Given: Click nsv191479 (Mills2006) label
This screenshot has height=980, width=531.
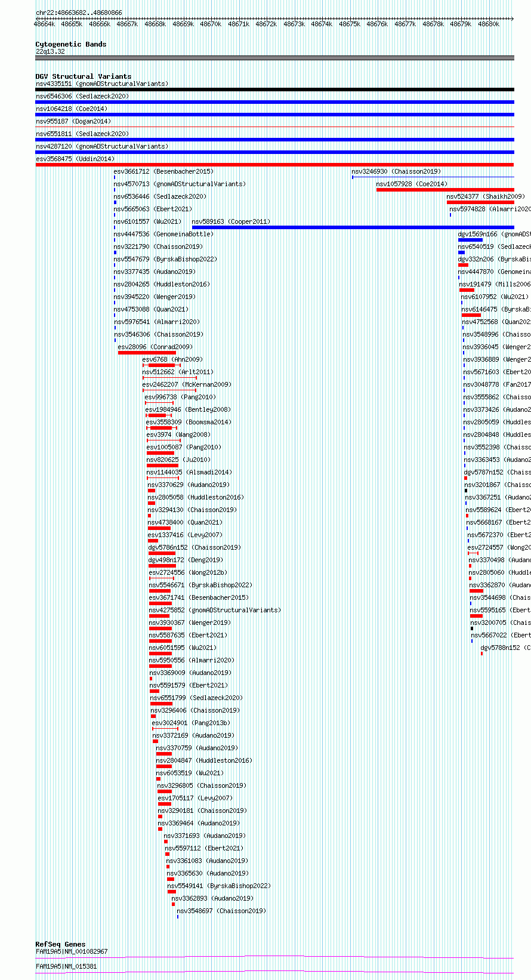Looking at the screenshot, I should pyautogui.click(x=495, y=284).
